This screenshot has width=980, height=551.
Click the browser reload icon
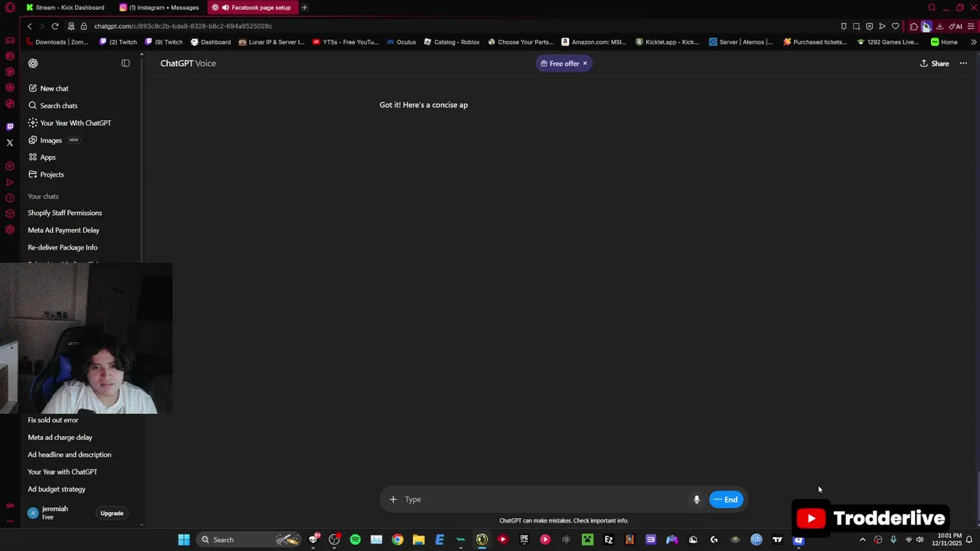coord(55,26)
